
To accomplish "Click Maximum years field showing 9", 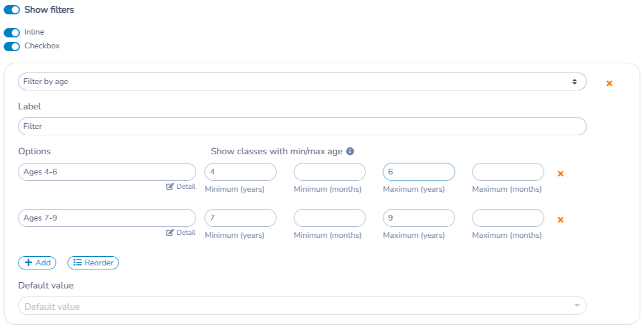I will click(x=418, y=218).
